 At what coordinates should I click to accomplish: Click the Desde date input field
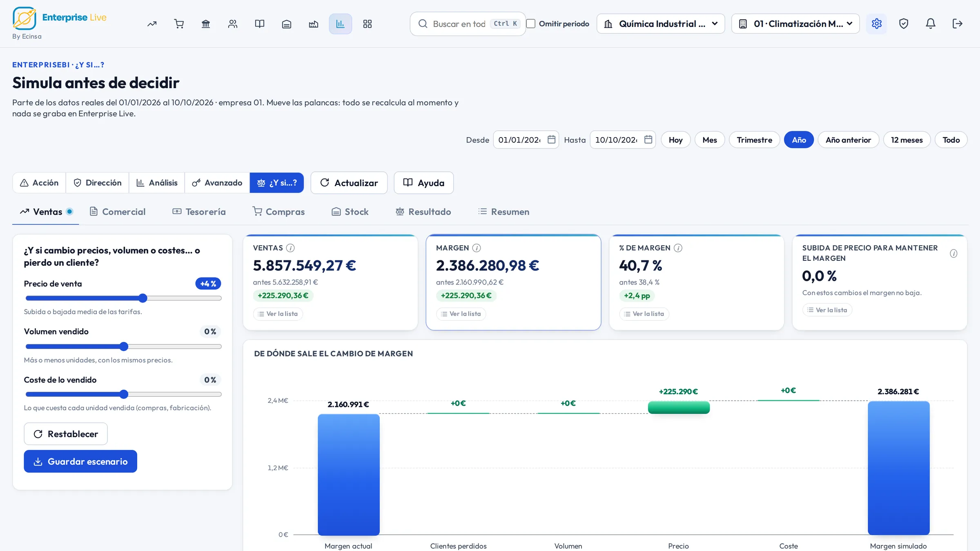526,140
